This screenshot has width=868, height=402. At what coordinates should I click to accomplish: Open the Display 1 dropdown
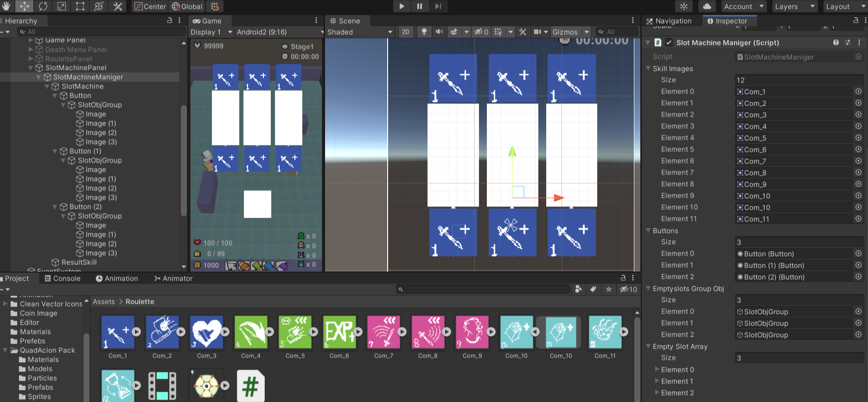pos(211,32)
